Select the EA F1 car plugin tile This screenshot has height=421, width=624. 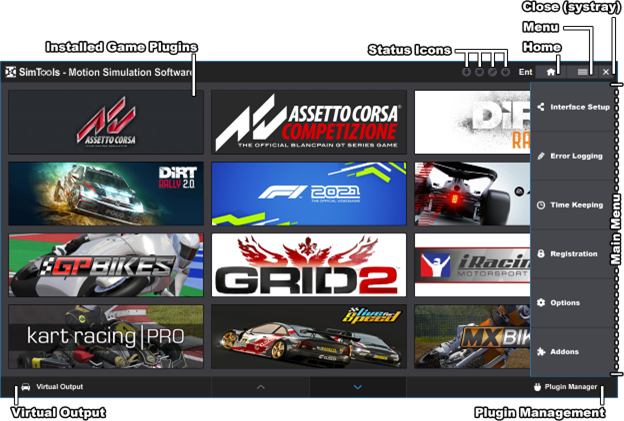pos(472,194)
